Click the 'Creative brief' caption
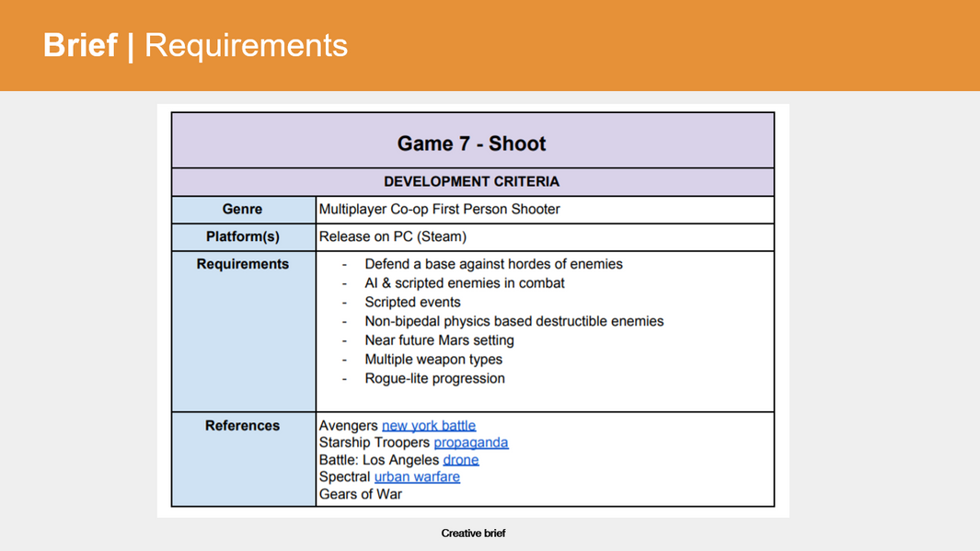This screenshot has height=551, width=980. (473, 534)
